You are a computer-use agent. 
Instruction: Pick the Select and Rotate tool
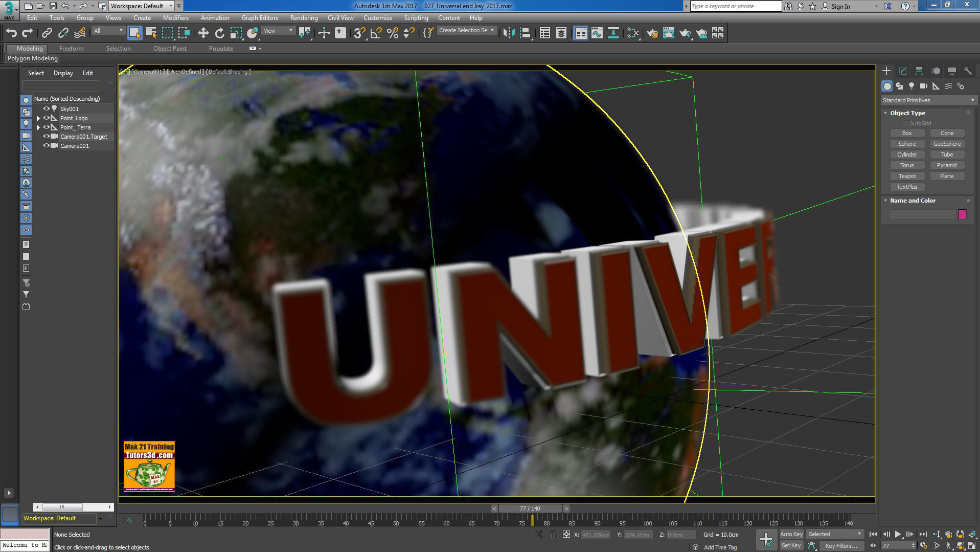(x=220, y=33)
